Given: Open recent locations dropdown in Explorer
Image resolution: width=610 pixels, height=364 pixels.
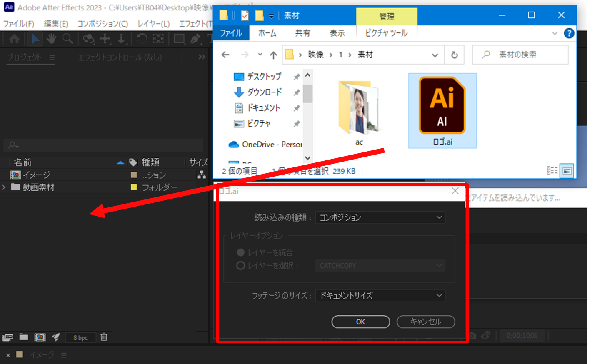Looking at the screenshot, I should (260, 55).
